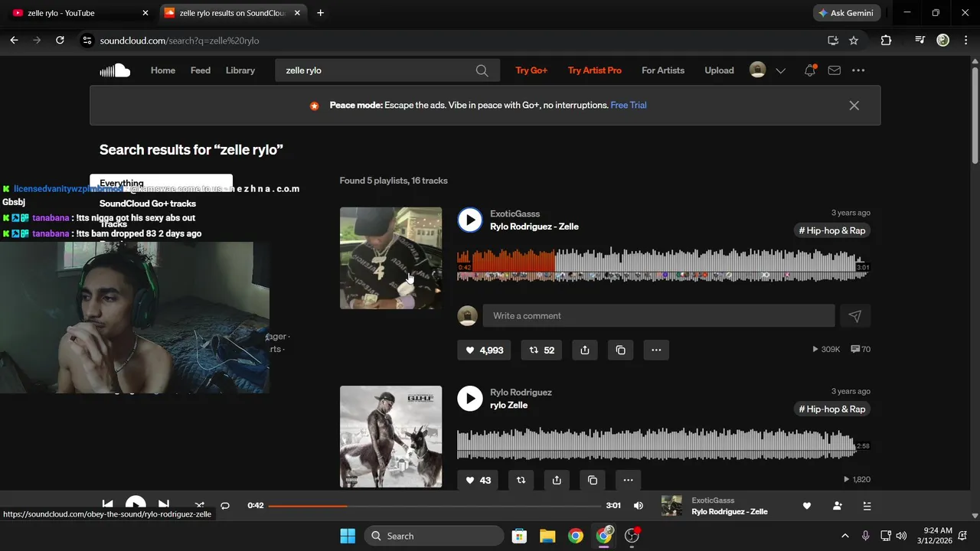The width and height of the screenshot is (980, 551).
Task: Click Hip-hop & Rap tag on first track
Action: click(x=832, y=230)
